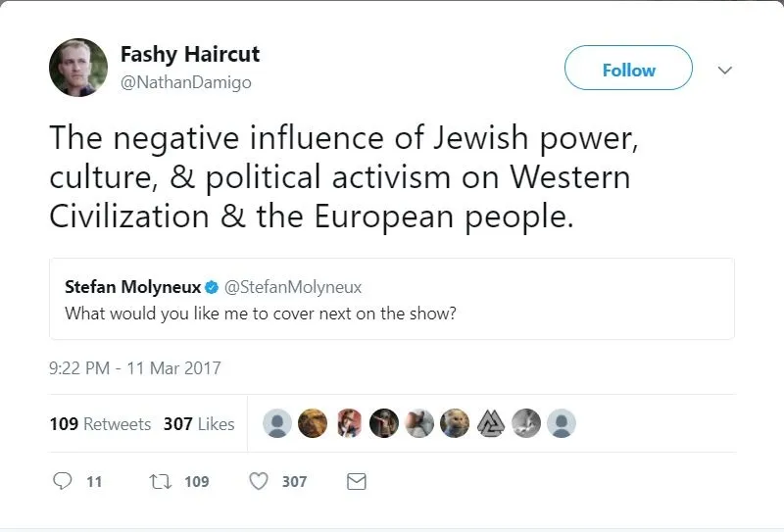Expand the tweet options chevron menu
784x532 pixels.
click(725, 71)
